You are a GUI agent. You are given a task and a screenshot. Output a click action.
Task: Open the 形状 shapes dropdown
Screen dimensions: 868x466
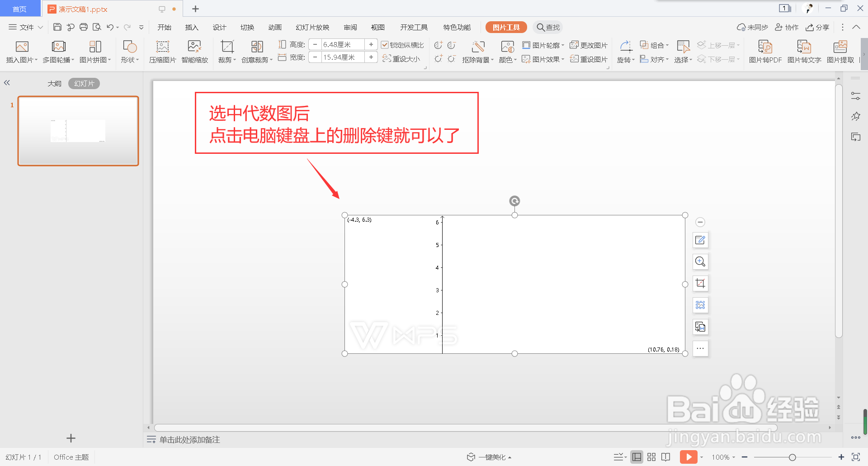tap(130, 51)
